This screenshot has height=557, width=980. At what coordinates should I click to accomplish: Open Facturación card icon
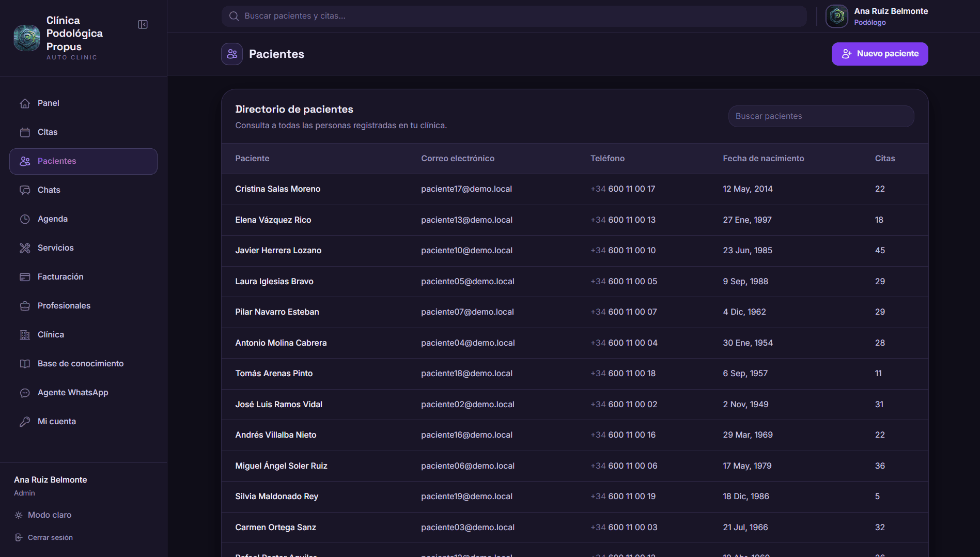(25, 277)
